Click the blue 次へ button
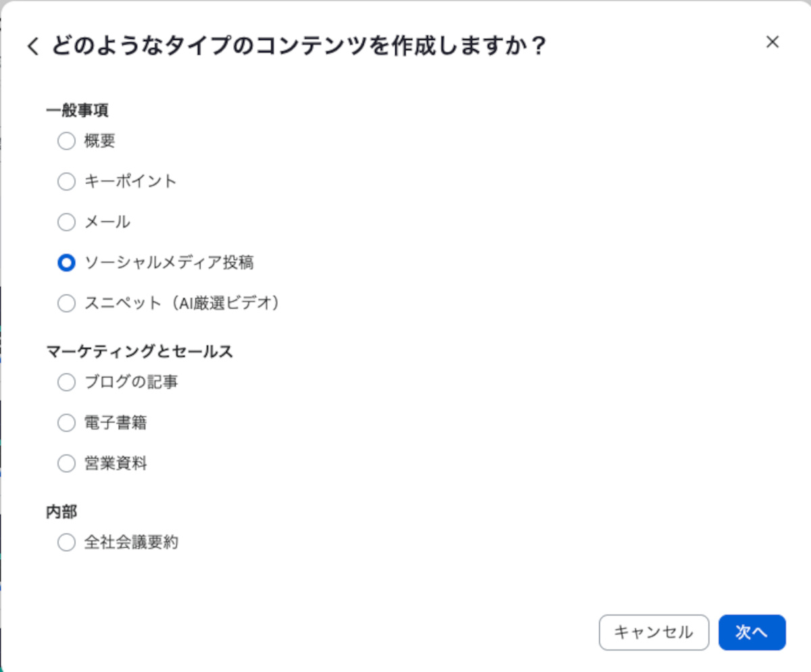The width and height of the screenshot is (811, 672). [752, 632]
